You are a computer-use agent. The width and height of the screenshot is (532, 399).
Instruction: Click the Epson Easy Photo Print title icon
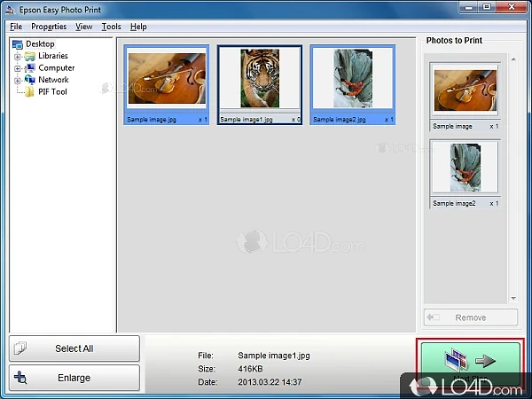[x=10, y=10]
